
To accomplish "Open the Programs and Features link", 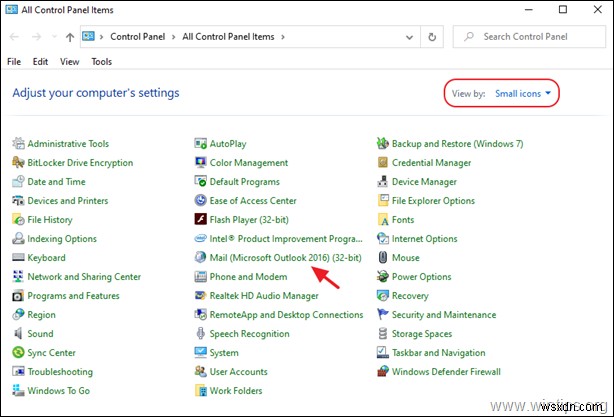I will click(x=73, y=296).
